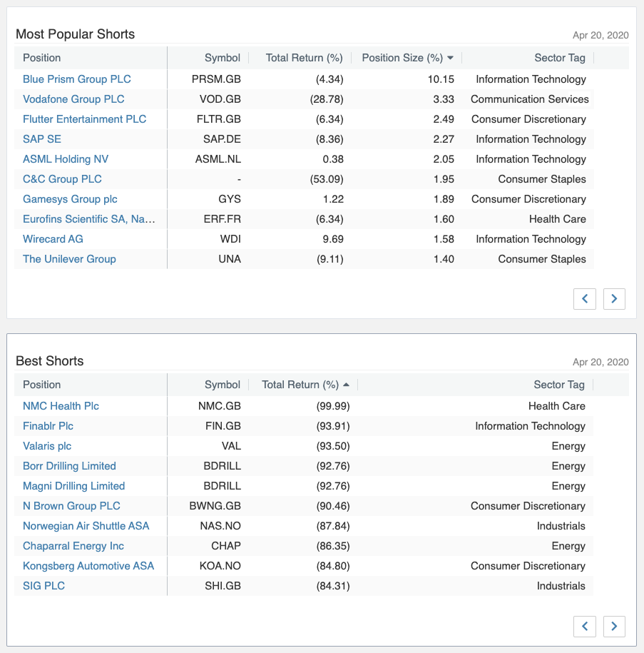Select the KOA.NO symbol cell

220,566
